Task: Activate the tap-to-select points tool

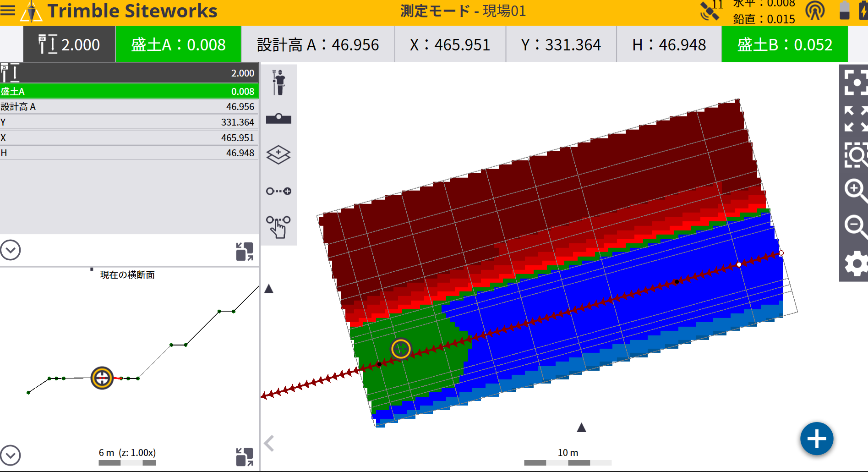Action: [x=278, y=227]
